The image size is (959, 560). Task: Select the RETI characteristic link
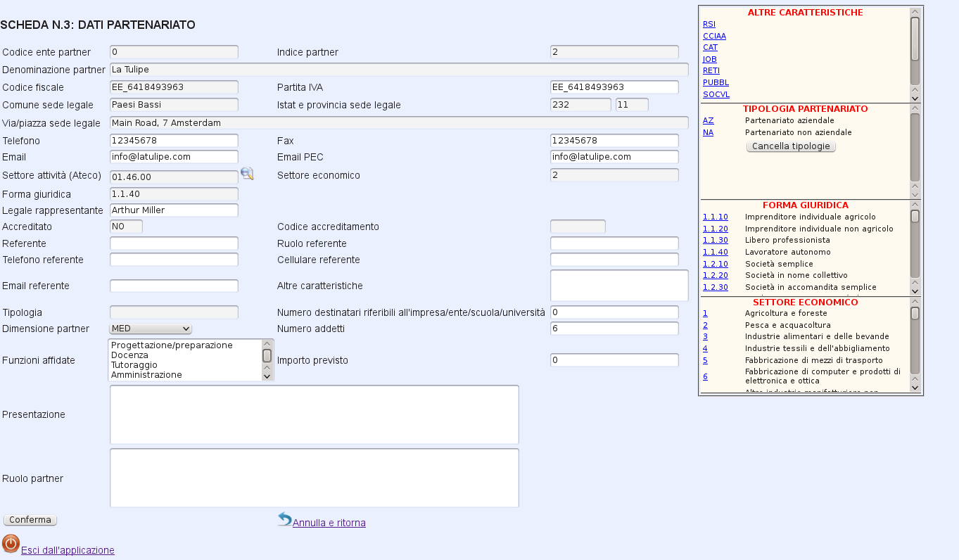pos(711,70)
